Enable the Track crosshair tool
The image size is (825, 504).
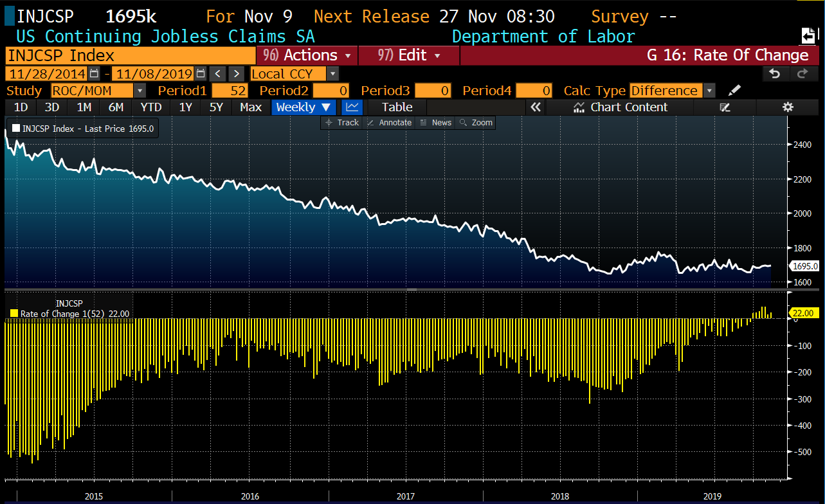(x=343, y=122)
